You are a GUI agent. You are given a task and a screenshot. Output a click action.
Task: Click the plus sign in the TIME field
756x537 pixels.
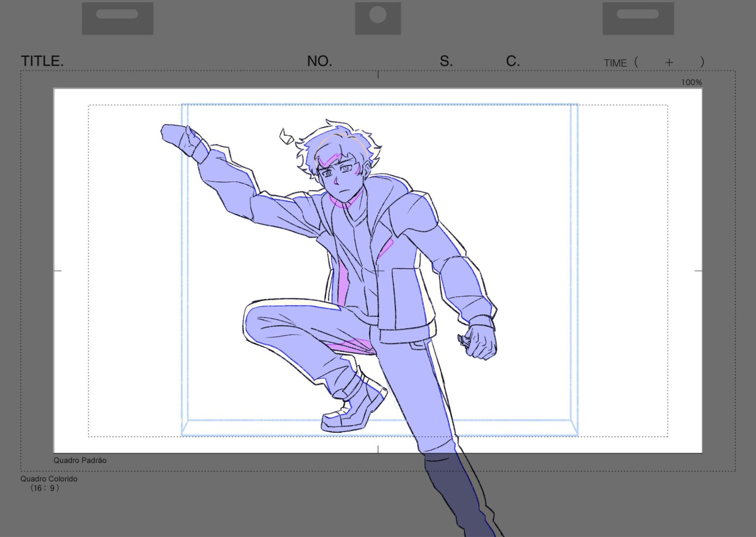(669, 63)
